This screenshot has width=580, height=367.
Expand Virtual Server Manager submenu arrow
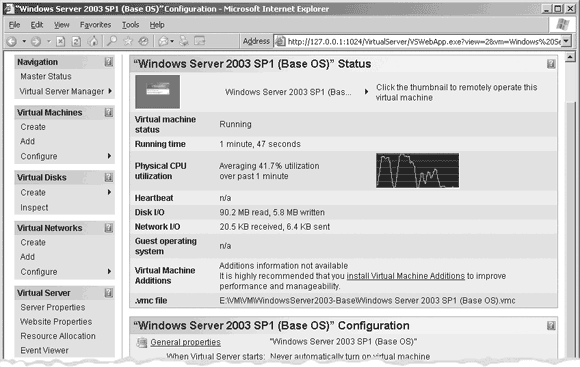(x=110, y=91)
